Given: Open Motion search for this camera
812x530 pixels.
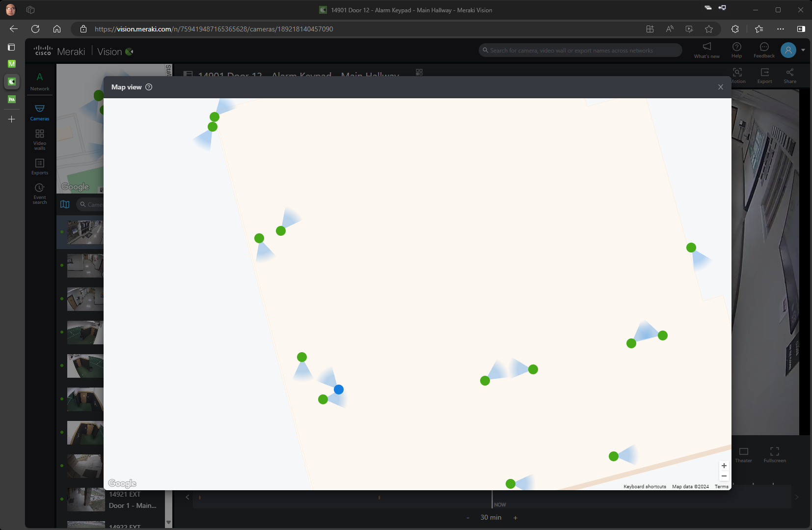Looking at the screenshot, I should [738, 75].
